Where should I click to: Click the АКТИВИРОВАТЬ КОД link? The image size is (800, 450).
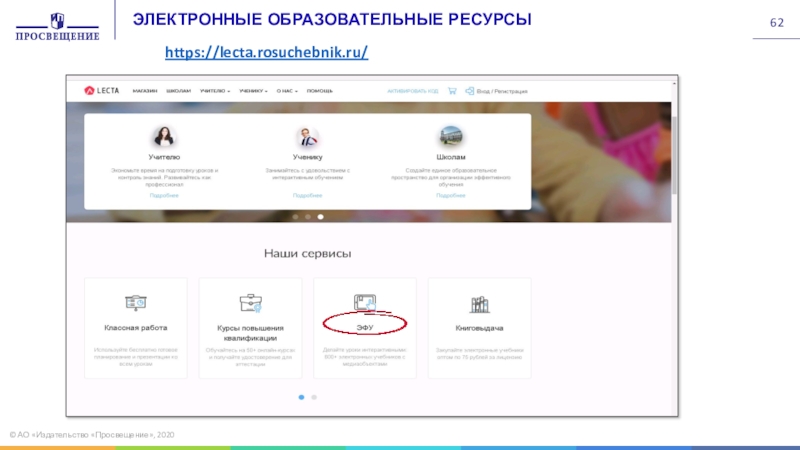point(412,91)
